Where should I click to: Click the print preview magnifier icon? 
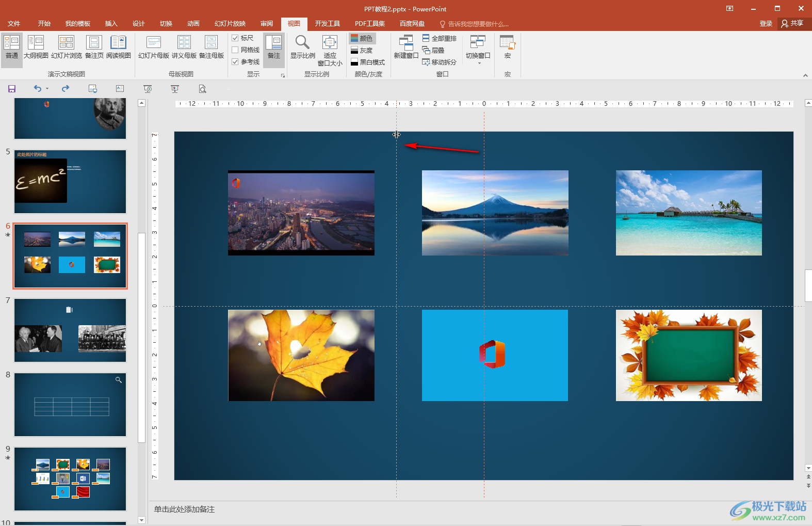(202, 89)
